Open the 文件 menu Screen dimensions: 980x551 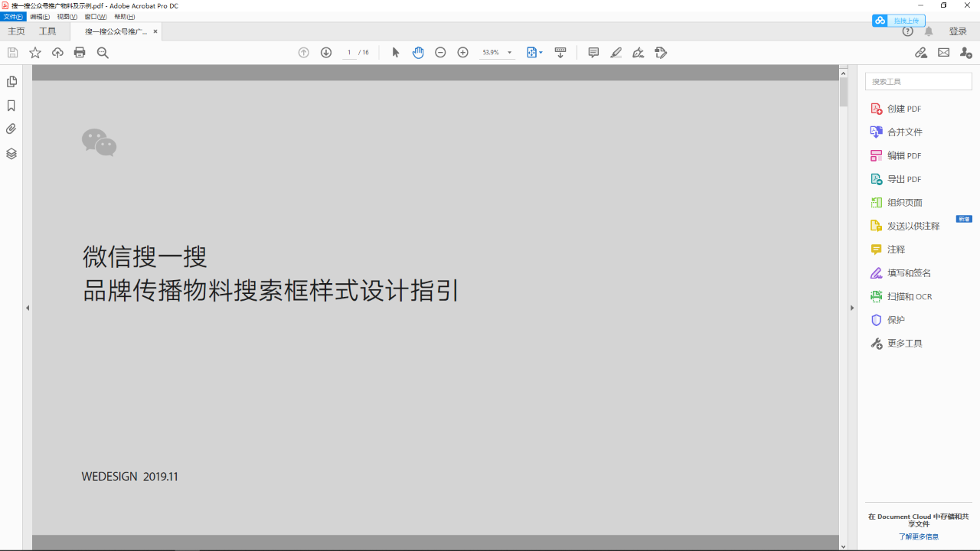coord(13,17)
